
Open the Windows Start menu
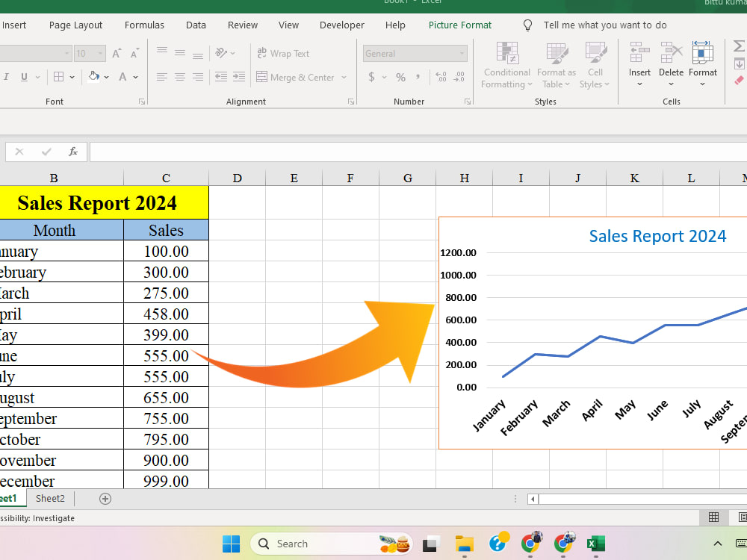(x=232, y=544)
